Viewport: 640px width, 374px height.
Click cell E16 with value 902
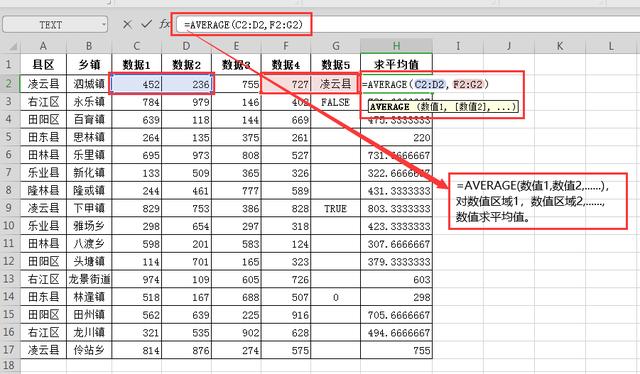(x=236, y=332)
